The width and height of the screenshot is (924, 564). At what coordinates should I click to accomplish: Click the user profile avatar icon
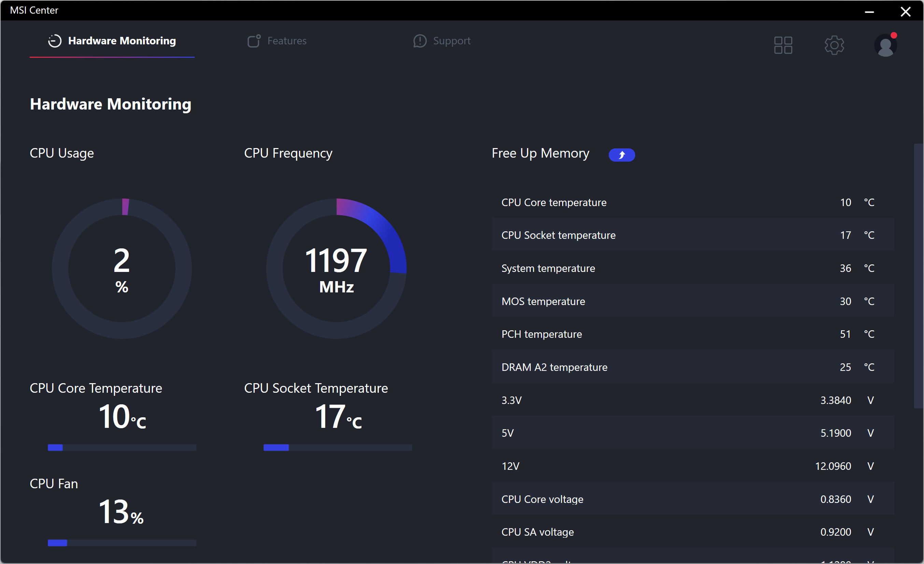click(885, 46)
